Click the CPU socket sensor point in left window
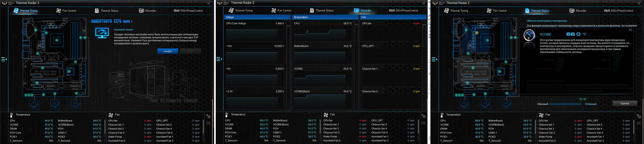Screen dimensions: 644x144 [57, 40]
